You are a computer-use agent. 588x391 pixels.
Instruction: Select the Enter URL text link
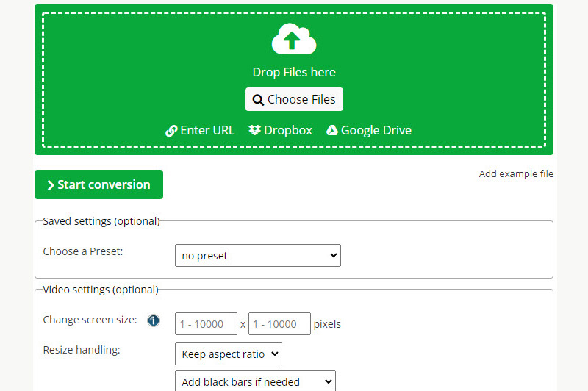coord(207,130)
